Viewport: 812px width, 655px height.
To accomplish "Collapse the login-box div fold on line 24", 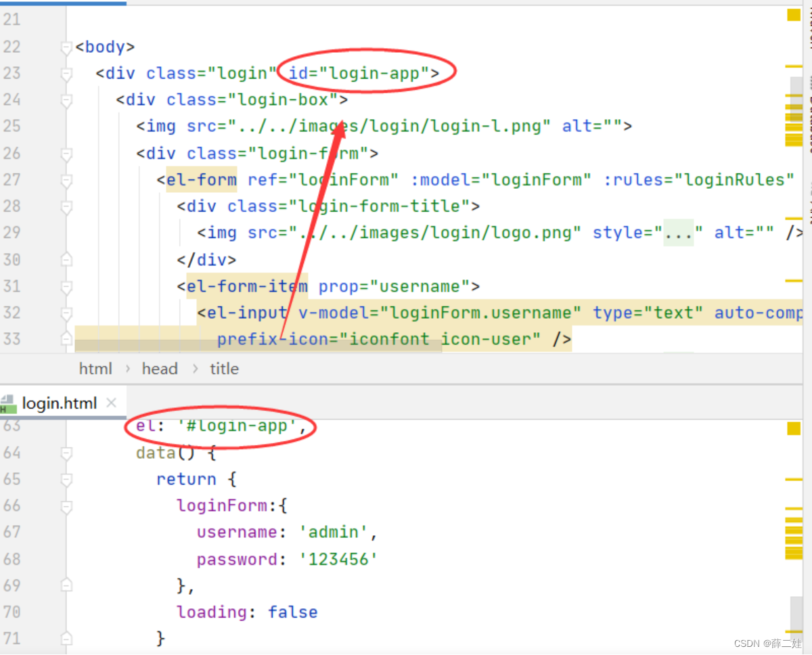I will (66, 101).
